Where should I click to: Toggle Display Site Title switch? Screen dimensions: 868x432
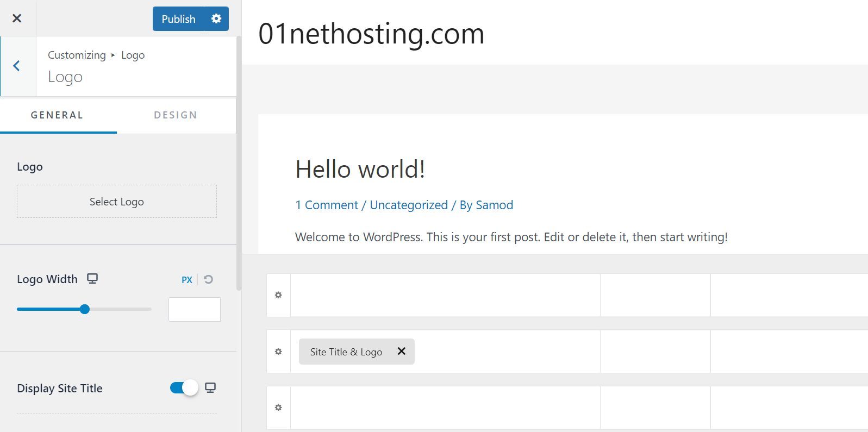point(184,388)
